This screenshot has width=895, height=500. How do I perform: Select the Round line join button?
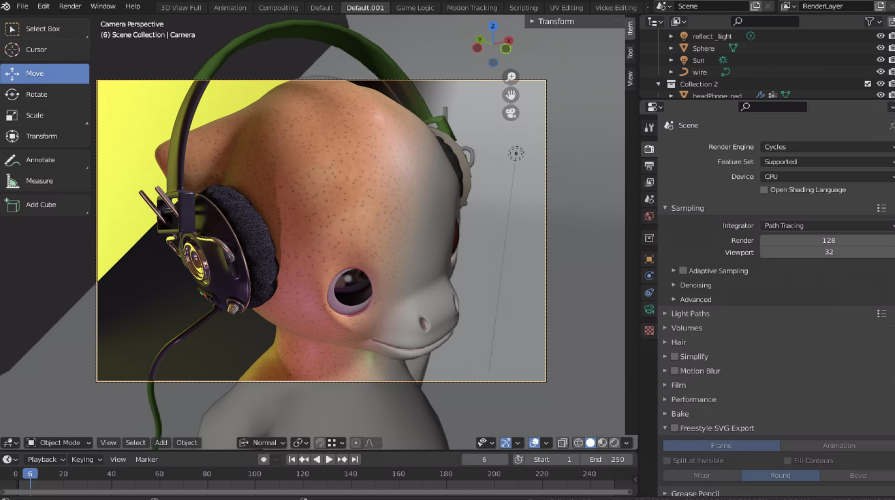point(780,475)
